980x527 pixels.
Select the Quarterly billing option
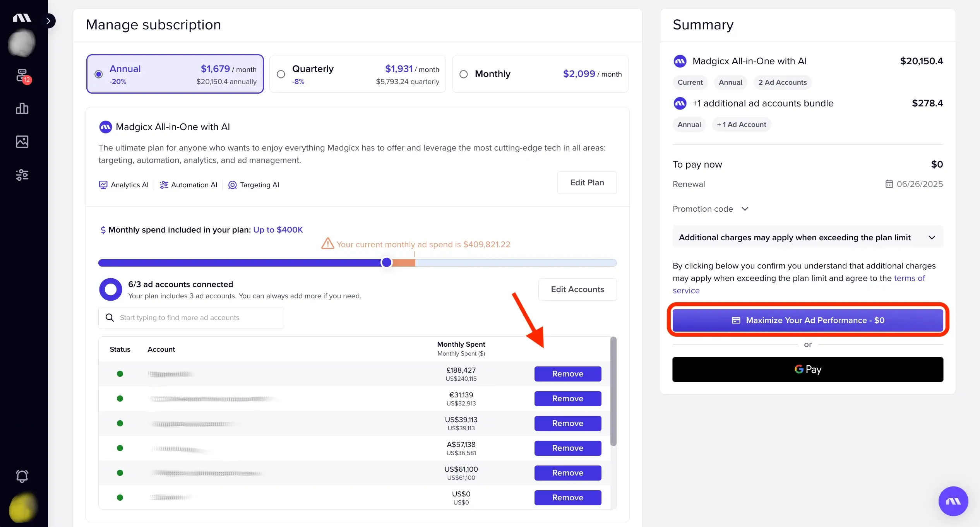pos(357,74)
